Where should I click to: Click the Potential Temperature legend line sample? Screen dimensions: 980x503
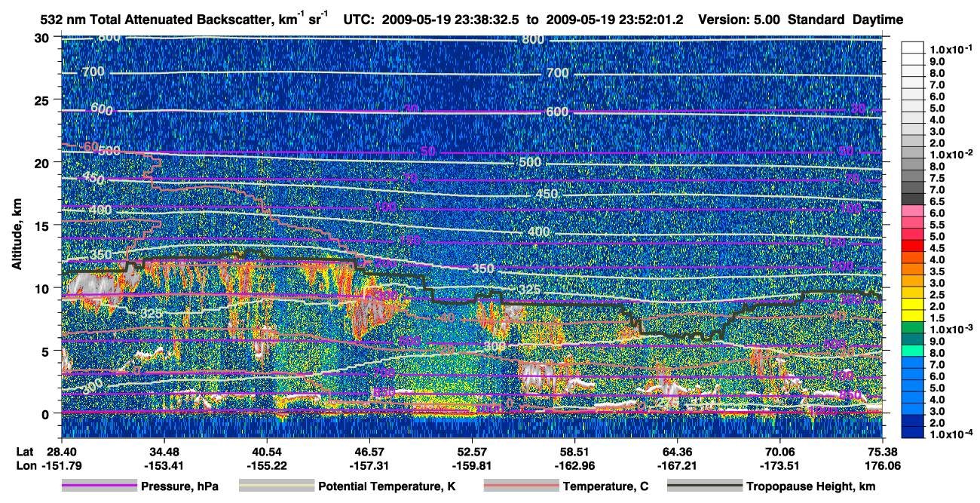[276, 486]
